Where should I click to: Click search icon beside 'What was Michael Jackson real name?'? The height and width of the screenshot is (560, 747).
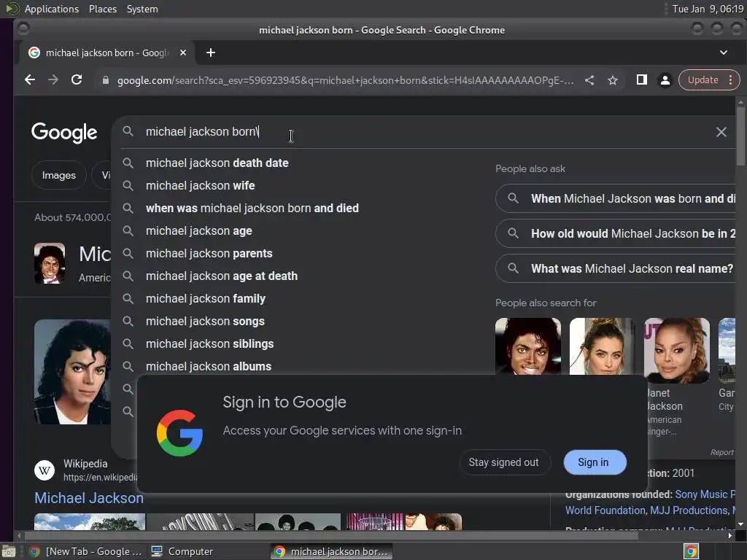(x=513, y=268)
